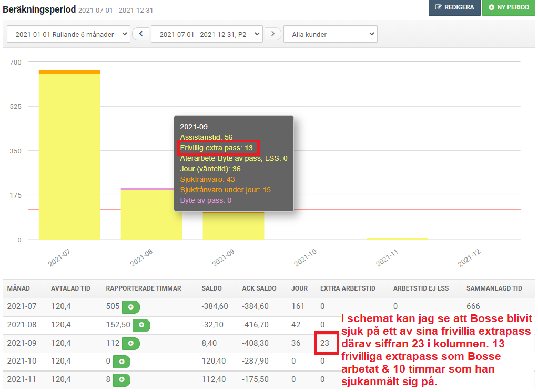This screenshot has height=392, width=538.
Task: Click the RAPPORTERADE TIMMAR column header
Action: point(144,288)
